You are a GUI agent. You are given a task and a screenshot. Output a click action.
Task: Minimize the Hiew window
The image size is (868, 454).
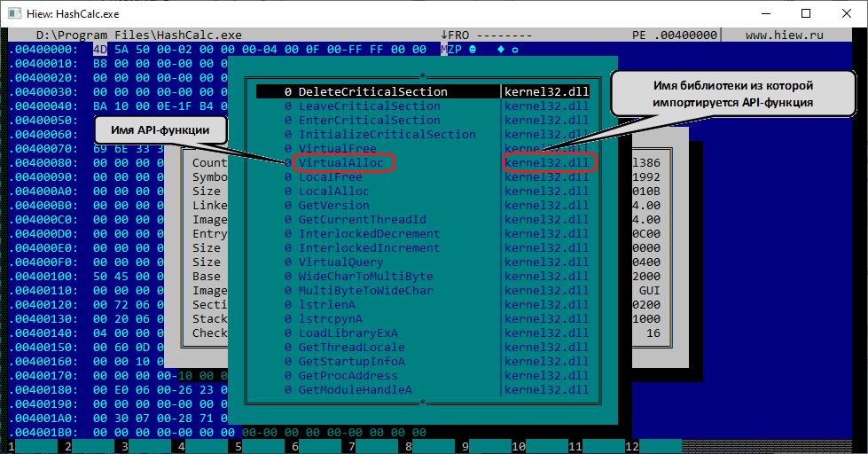[766, 13]
